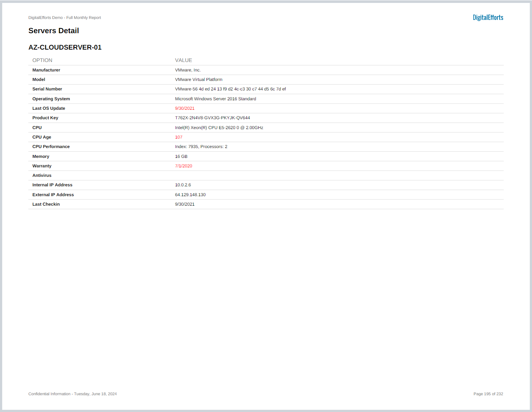Screen dimensions: 532x412
Task: Select the VMware-56 4d ed serial value
Action: (x=231, y=89)
